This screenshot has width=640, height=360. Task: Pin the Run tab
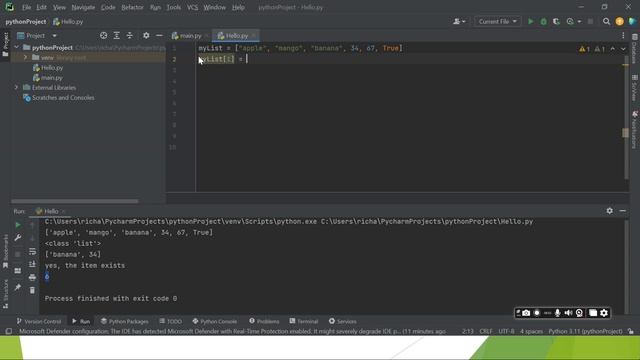tap(18, 287)
